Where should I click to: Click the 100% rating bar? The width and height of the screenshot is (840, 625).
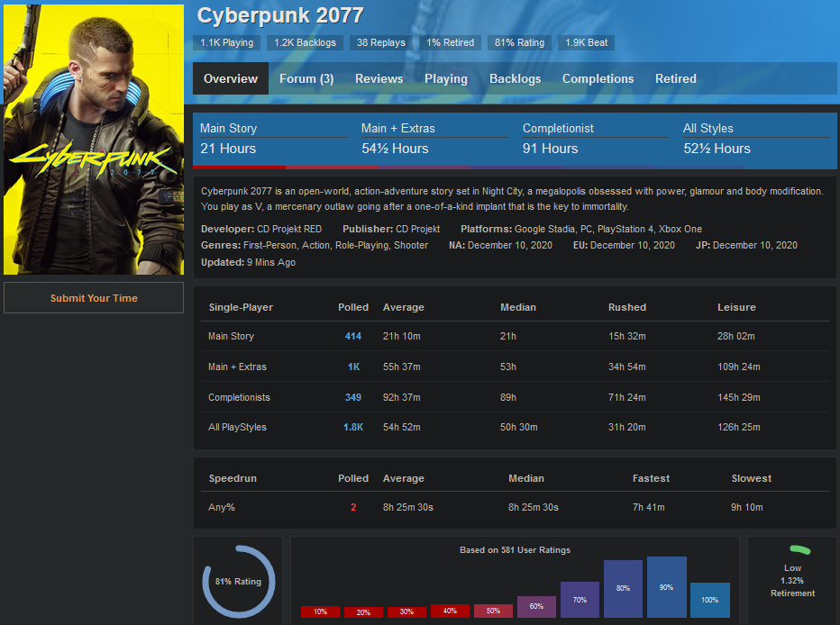pos(710,600)
